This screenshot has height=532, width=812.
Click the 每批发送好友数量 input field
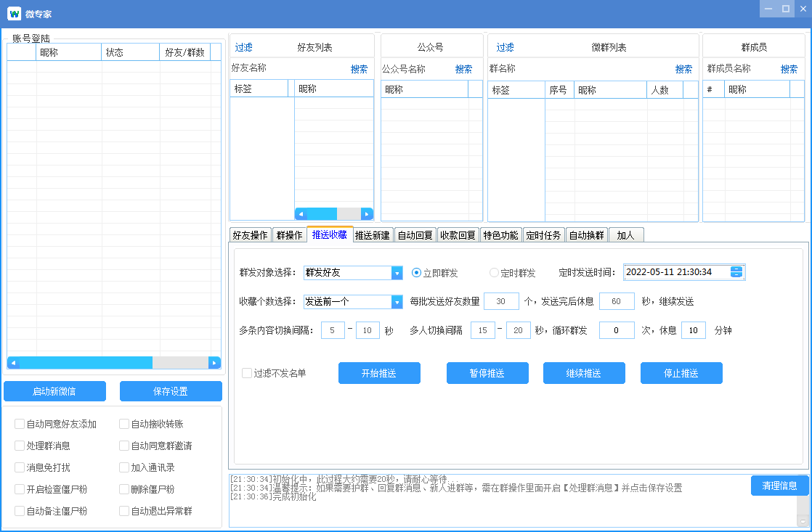point(501,301)
